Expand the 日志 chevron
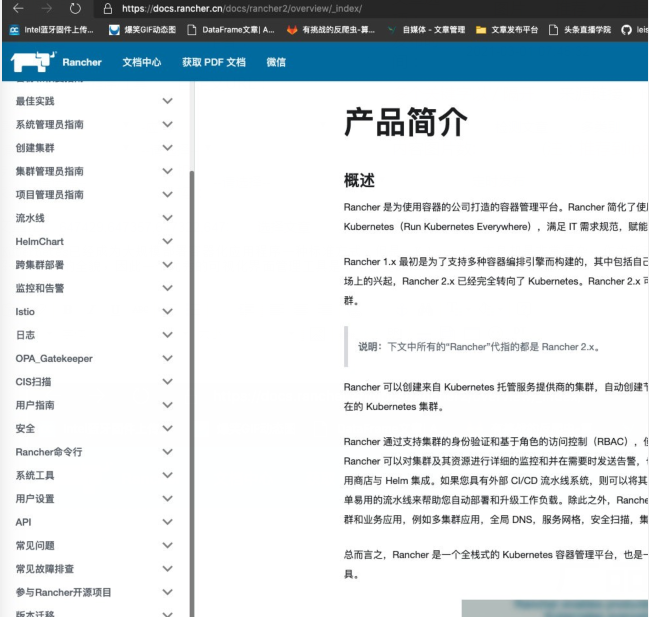 (x=167, y=334)
